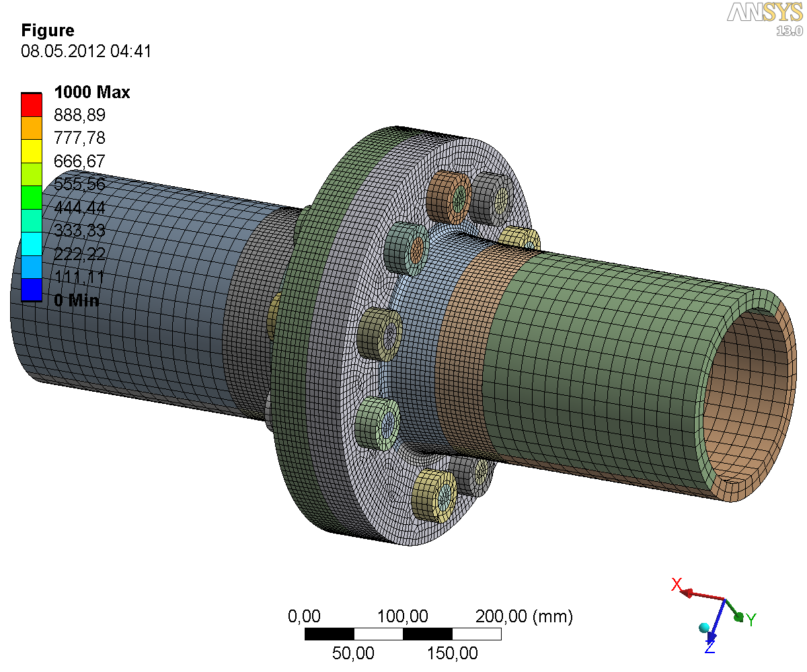
Task: Click the red X axis of triad
Action: point(701,595)
